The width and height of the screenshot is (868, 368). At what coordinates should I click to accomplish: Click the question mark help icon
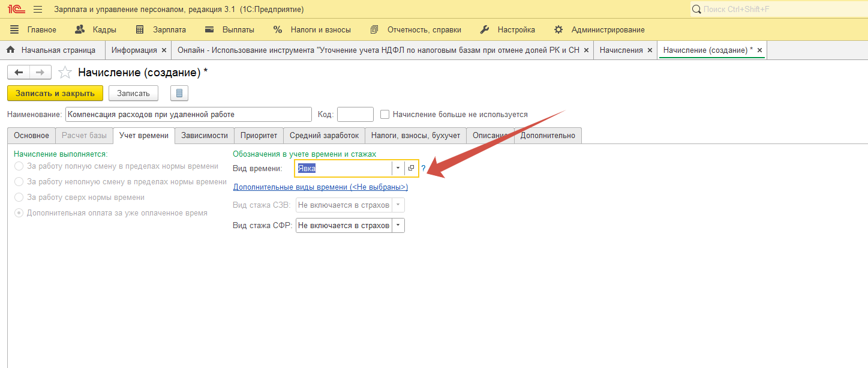(x=424, y=168)
